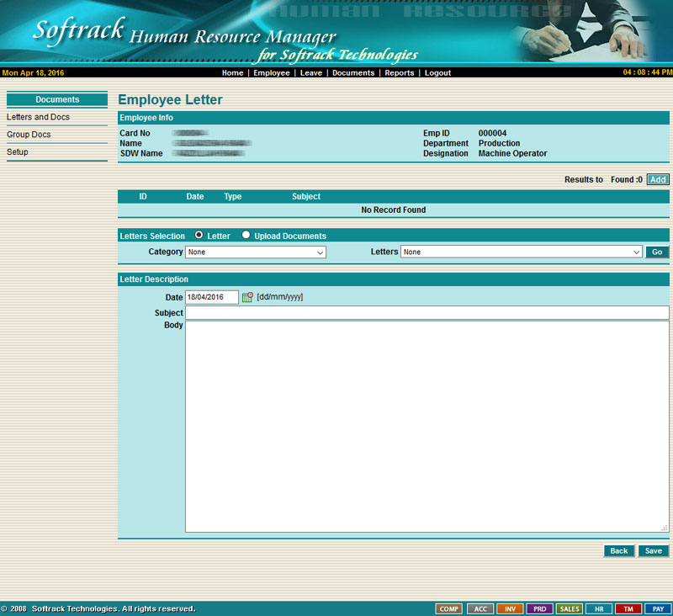Open the COMP module badge
The width and height of the screenshot is (673, 616).
[448, 608]
